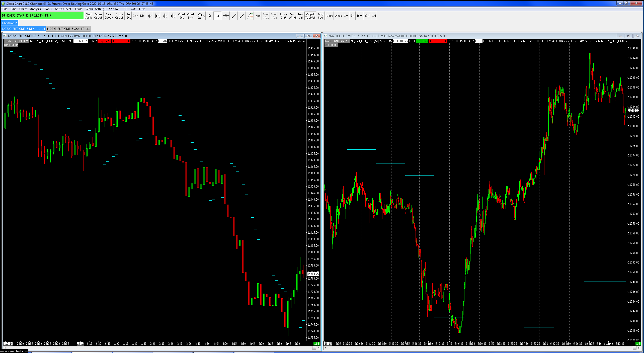644x353 pixels.
Task: Activate the chart values crosshair tool
Action: (218, 16)
